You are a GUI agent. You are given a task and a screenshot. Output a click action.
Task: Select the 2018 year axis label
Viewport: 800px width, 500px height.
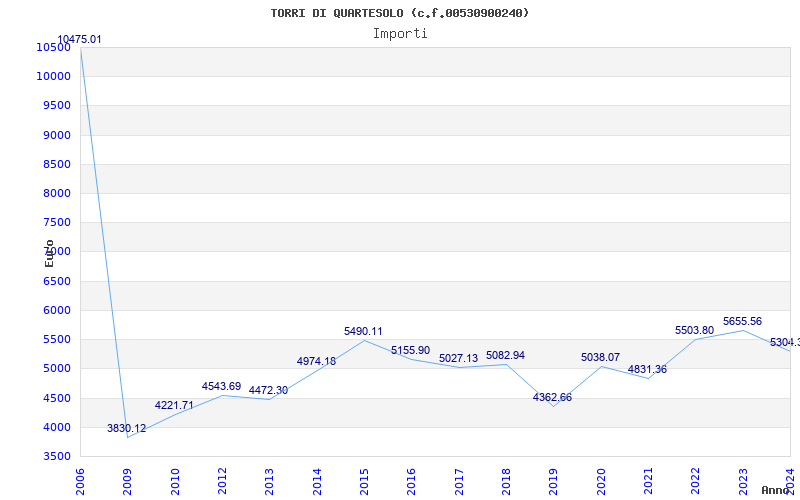pyautogui.click(x=506, y=482)
